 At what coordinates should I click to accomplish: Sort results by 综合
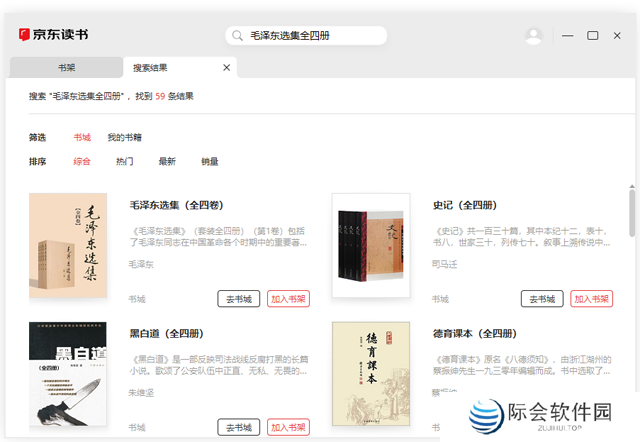(82, 161)
